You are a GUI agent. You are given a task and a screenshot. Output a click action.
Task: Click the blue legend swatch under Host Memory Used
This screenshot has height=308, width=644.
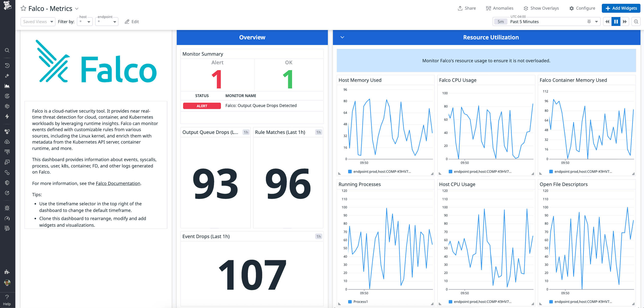pyautogui.click(x=350, y=172)
